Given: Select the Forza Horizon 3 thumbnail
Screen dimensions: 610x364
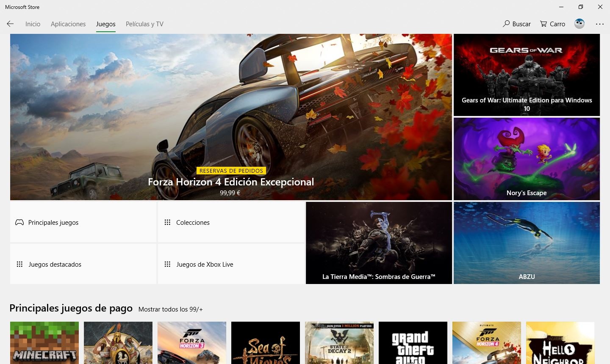Looking at the screenshot, I should [x=192, y=343].
